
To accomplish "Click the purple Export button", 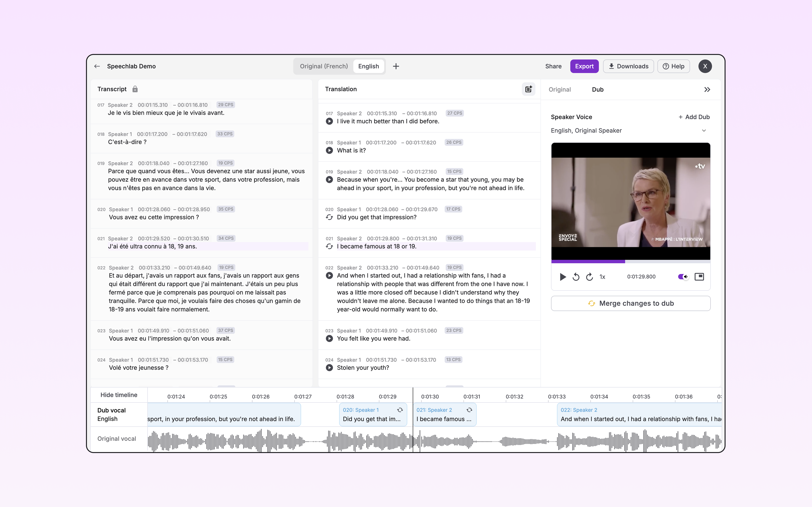I will click(584, 66).
